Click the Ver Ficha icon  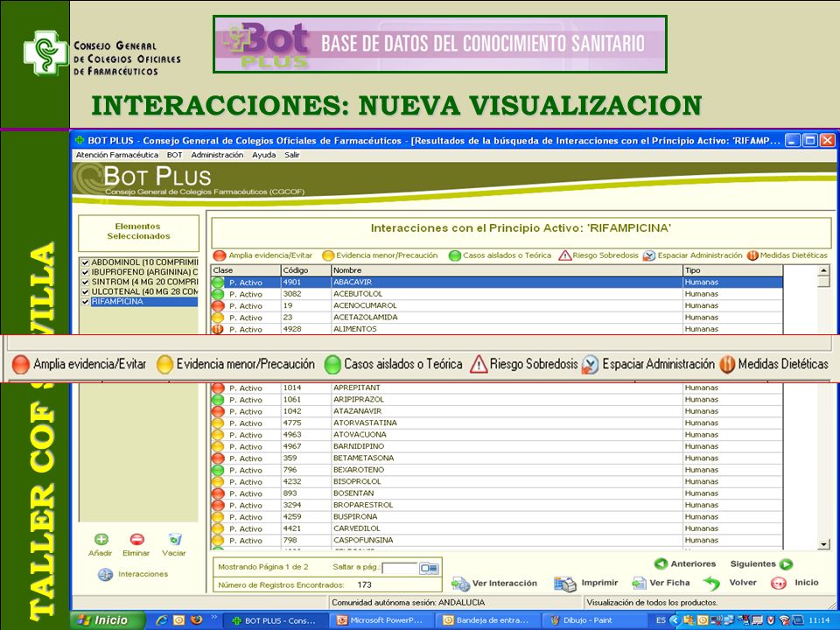[639, 583]
